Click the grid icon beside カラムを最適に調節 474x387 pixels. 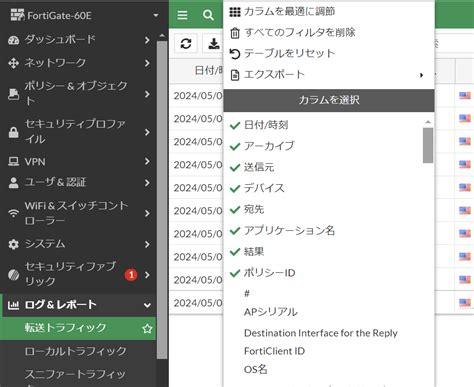235,12
